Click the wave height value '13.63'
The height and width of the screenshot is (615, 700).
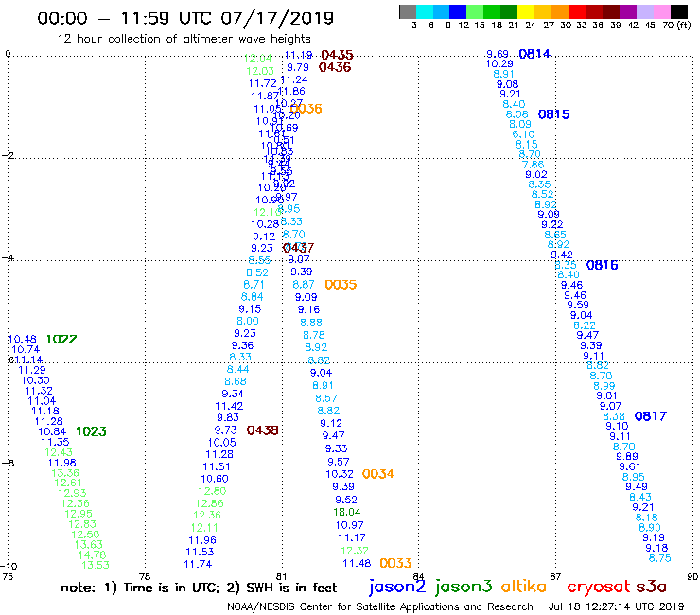89,544
